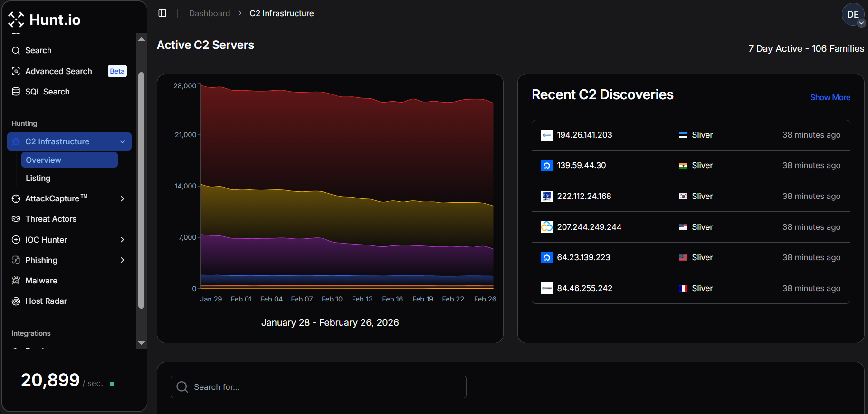Click the AttackCapture icon
This screenshot has height=414, width=868.
(x=16, y=198)
